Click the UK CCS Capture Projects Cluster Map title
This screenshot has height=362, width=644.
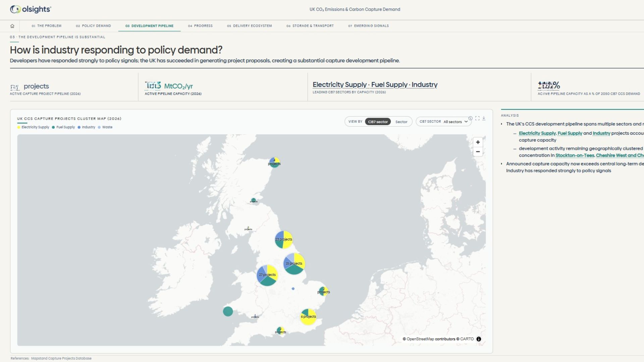click(x=69, y=119)
